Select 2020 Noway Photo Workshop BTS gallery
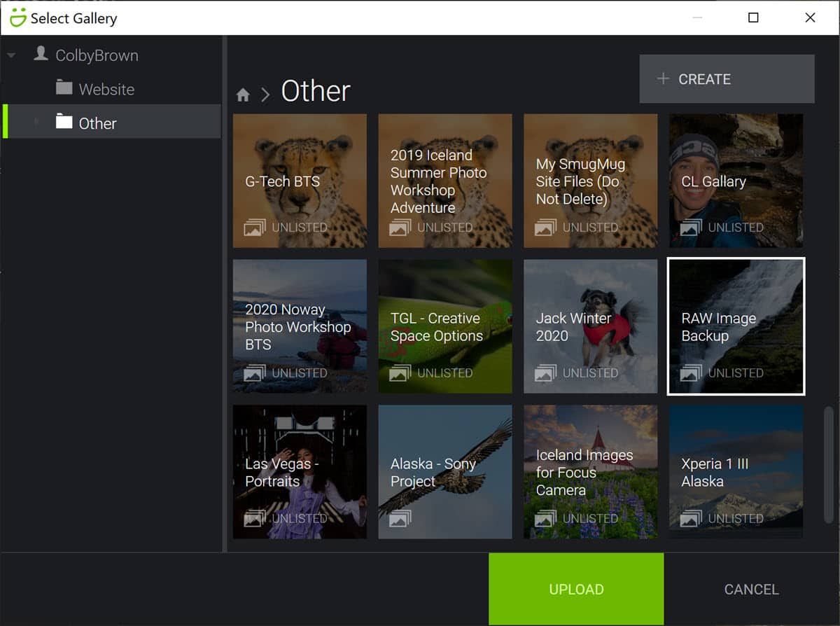 300,326
